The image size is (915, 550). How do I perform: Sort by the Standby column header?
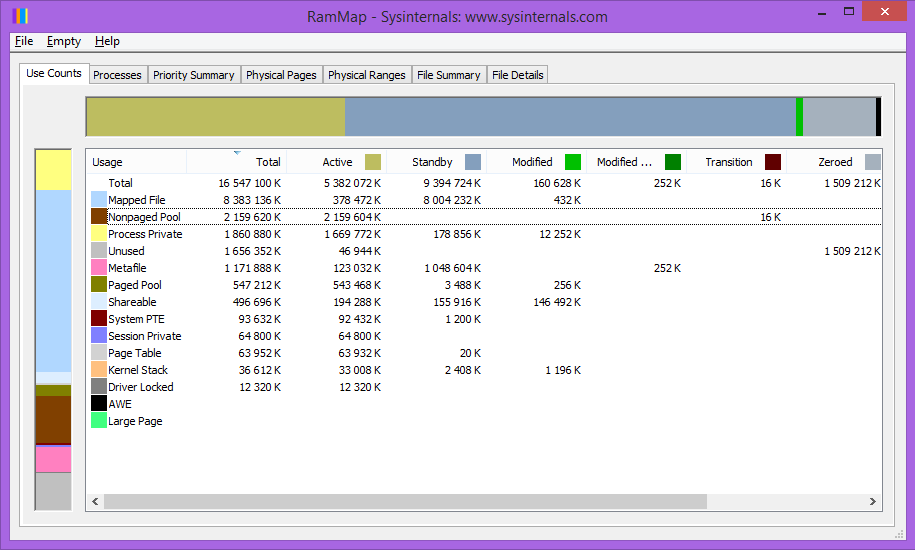(x=432, y=162)
